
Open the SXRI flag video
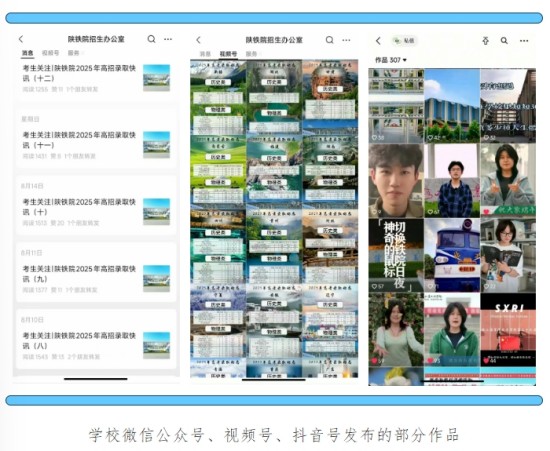[508, 330]
